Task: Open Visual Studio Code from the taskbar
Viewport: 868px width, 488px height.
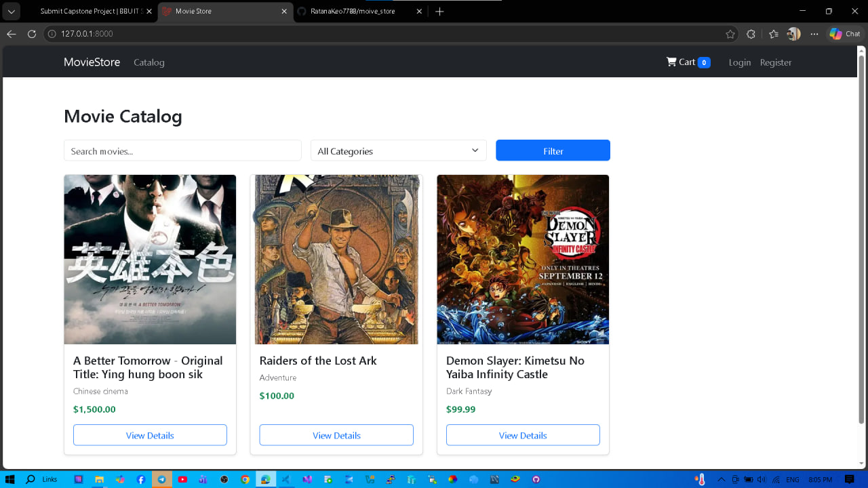Action: pos(285,479)
